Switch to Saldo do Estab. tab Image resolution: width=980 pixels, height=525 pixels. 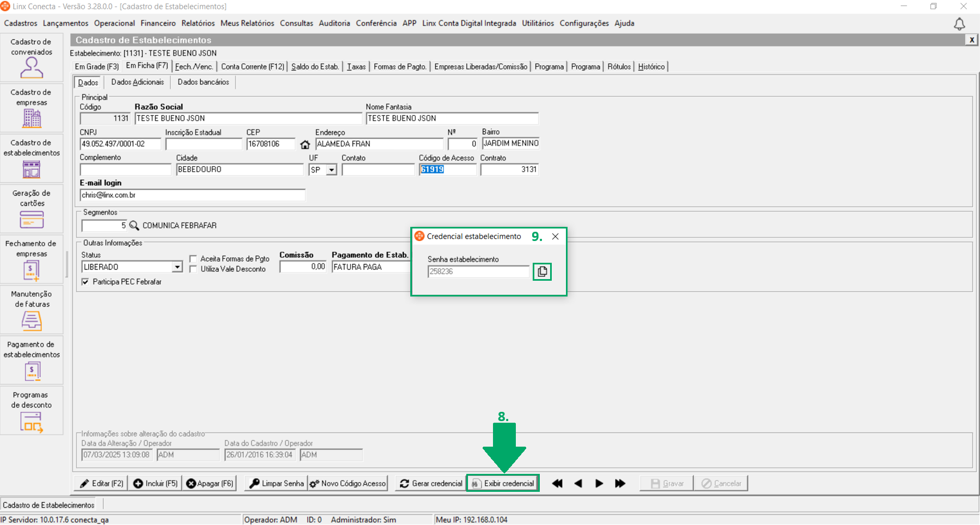pyautogui.click(x=315, y=66)
